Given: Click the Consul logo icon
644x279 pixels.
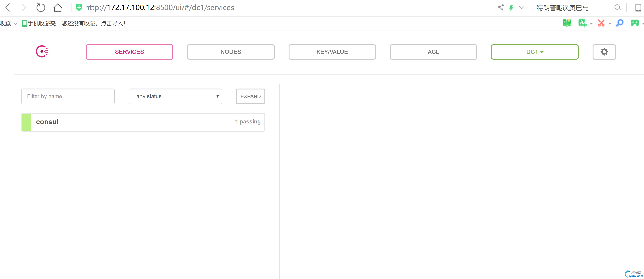Looking at the screenshot, I should coord(42,51).
